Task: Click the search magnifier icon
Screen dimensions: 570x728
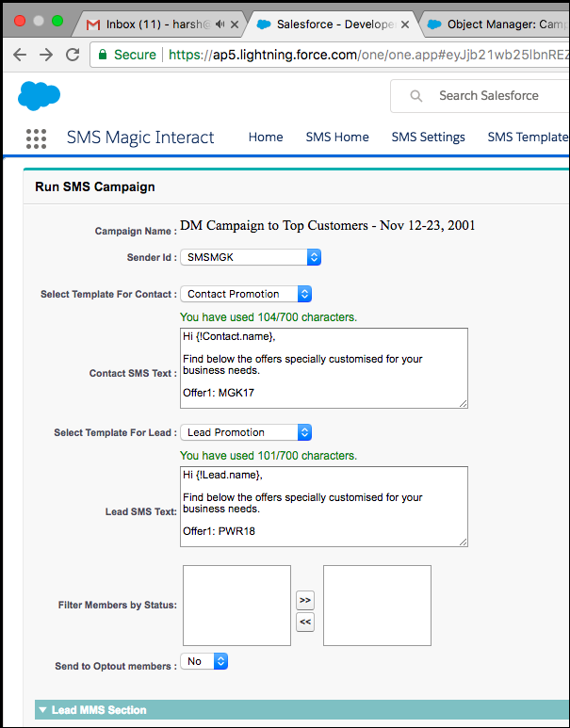Action: [416, 96]
